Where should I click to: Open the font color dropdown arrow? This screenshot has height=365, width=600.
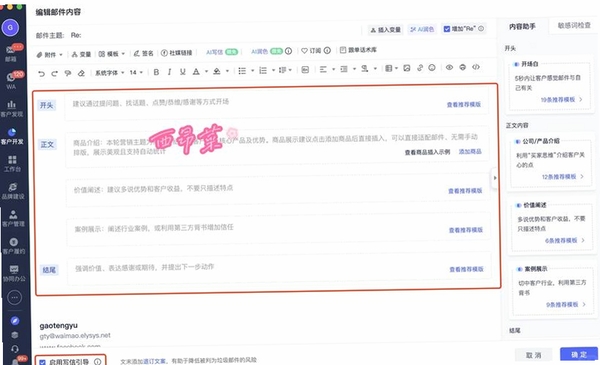[206, 72]
